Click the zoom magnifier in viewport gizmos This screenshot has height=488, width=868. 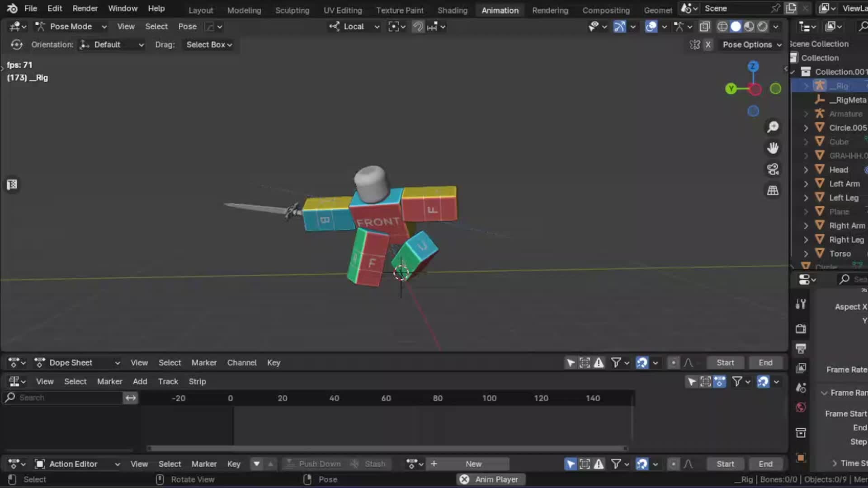click(x=773, y=127)
